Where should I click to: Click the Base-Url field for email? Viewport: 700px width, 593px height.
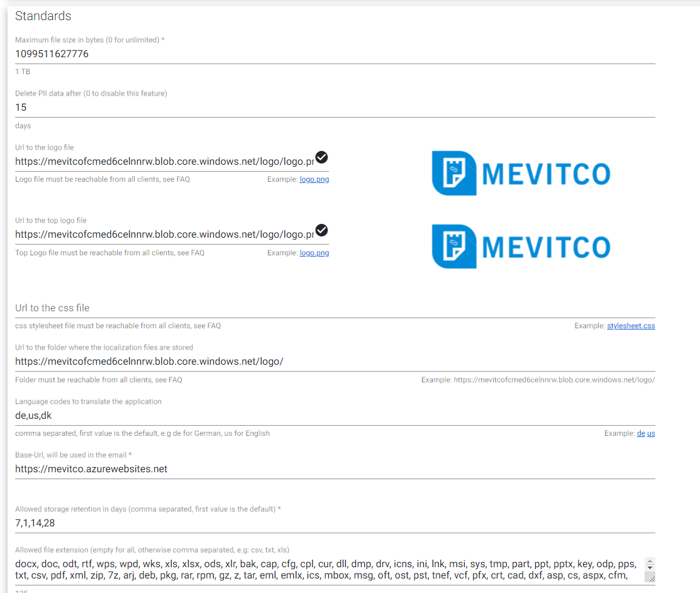pos(335,469)
